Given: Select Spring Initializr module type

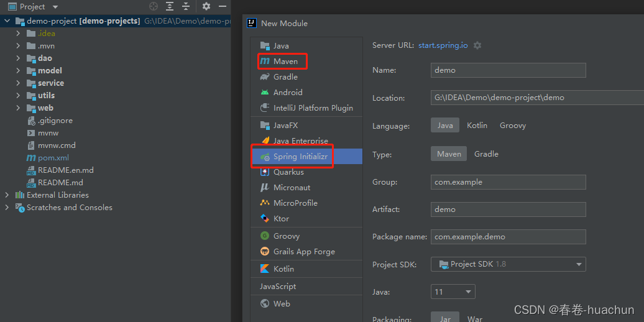Looking at the screenshot, I should point(306,157).
